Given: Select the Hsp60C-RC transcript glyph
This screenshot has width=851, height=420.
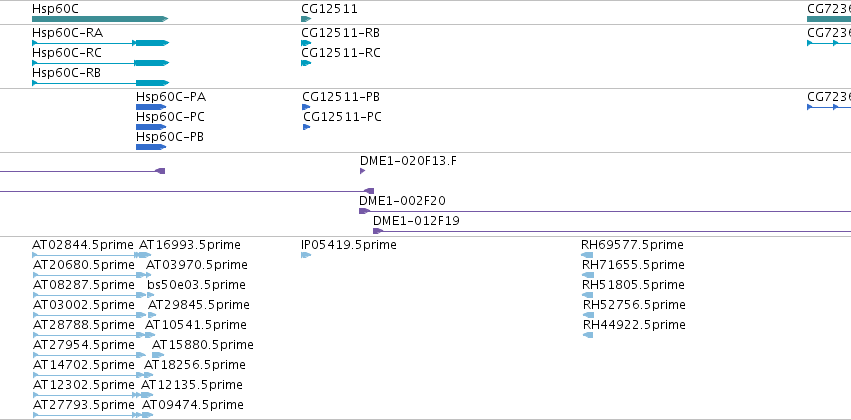Looking at the screenshot, I should (100, 63).
